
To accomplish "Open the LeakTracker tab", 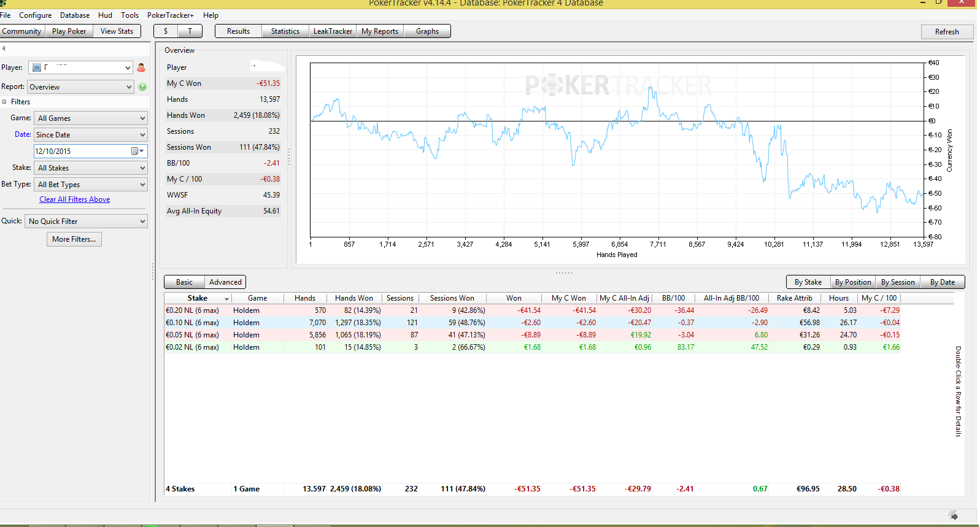I will (x=333, y=31).
